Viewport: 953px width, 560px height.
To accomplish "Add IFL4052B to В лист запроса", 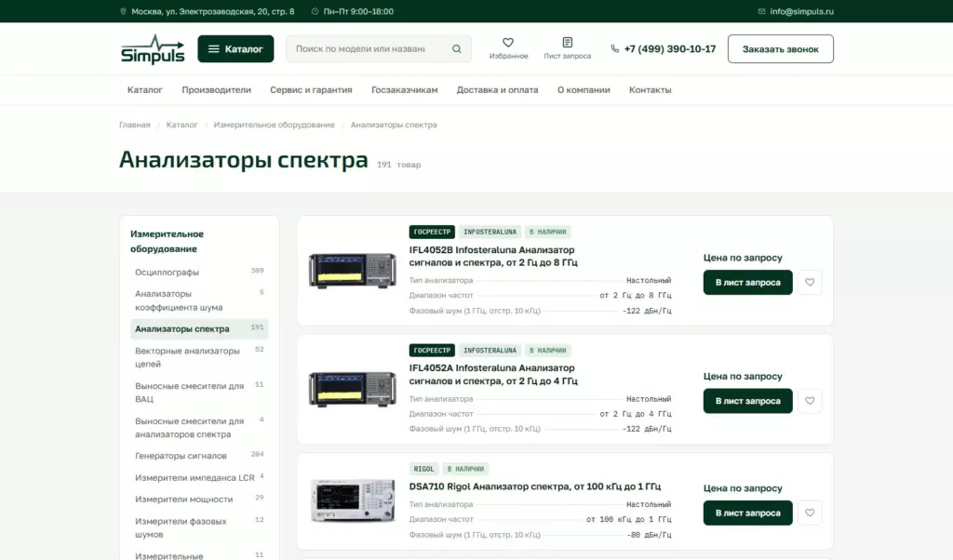I will coord(747,283).
